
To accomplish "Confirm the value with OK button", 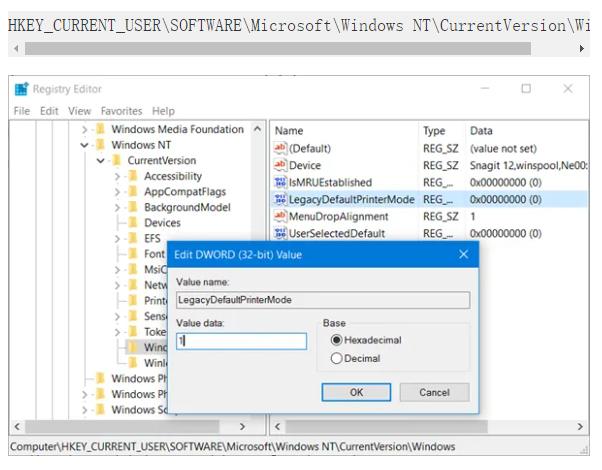I will click(356, 392).
